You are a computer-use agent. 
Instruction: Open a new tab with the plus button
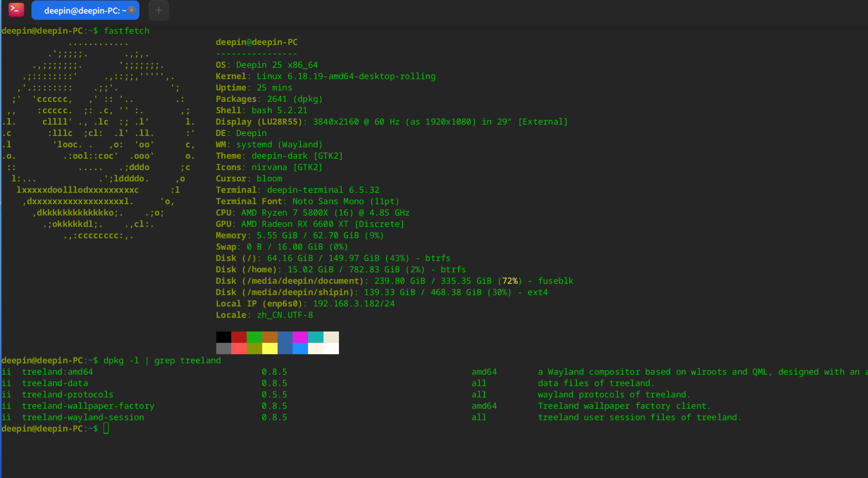point(159,10)
